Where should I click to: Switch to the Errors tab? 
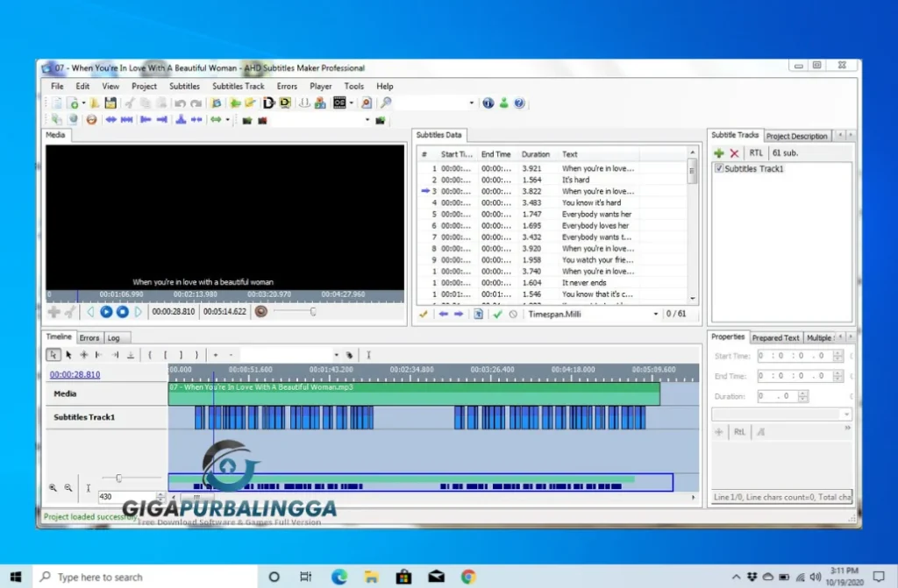[x=89, y=337]
